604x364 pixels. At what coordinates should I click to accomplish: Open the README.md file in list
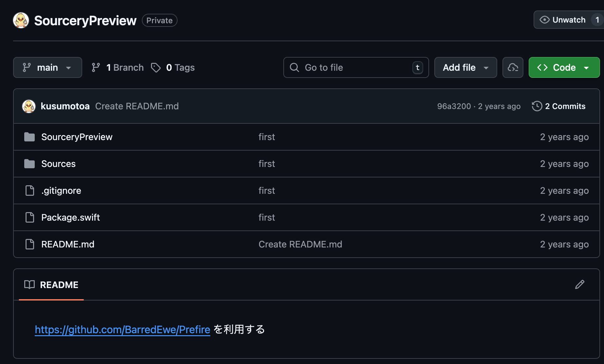(x=68, y=244)
